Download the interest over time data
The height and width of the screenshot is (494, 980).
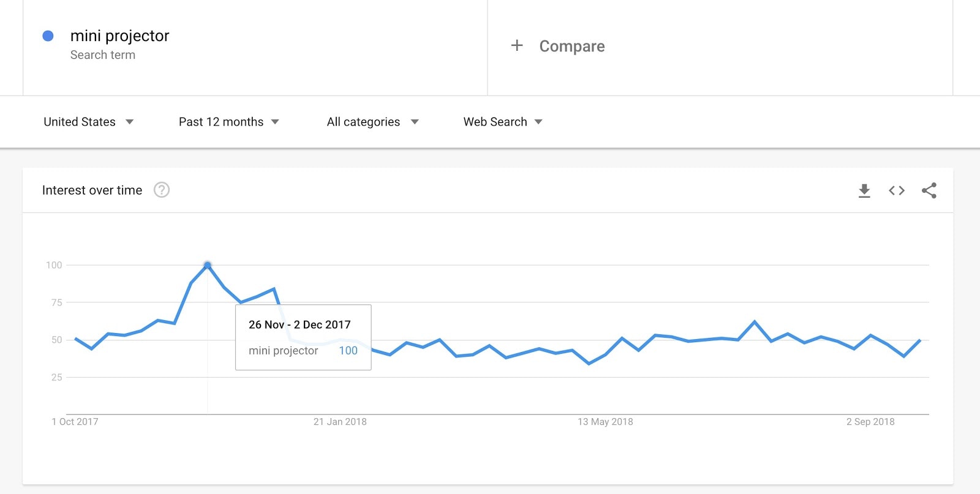pyautogui.click(x=864, y=191)
